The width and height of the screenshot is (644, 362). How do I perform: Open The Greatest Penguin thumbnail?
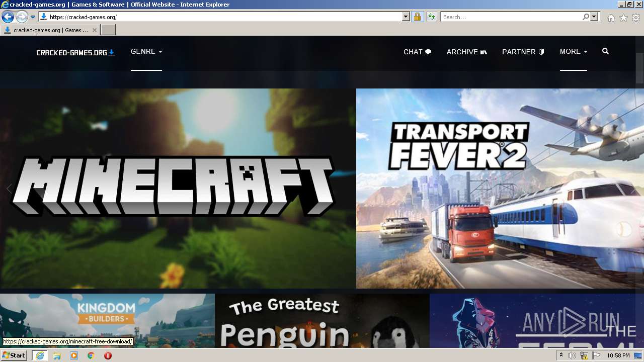coord(322,321)
